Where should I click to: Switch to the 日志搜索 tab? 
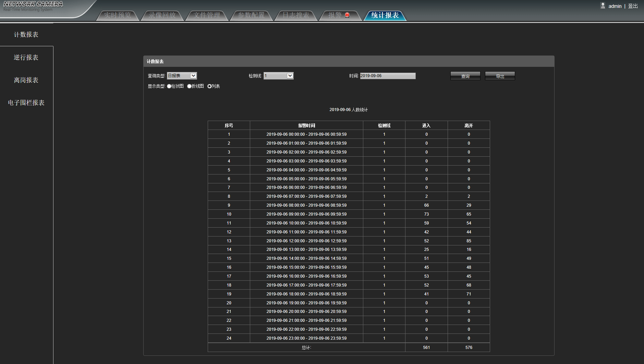(296, 15)
